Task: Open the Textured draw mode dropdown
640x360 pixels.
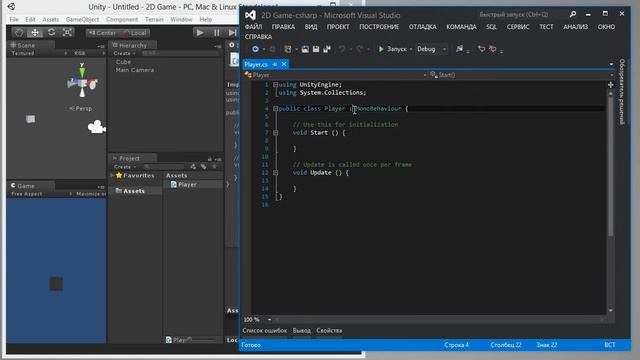Action: (38, 53)
